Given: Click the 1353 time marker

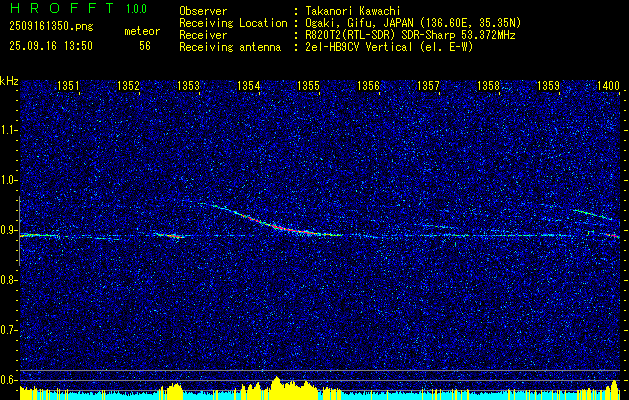Looking at the screenshot, I should (x=189, y=85).
